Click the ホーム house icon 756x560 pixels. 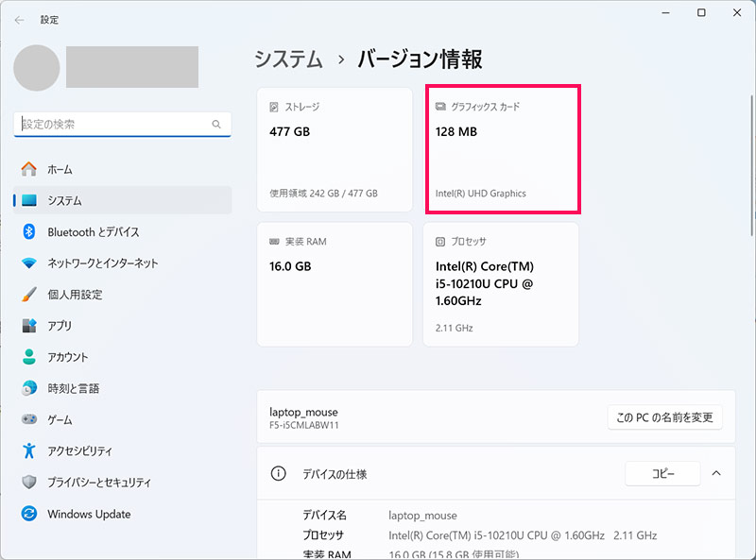click(x=29, y=169)
